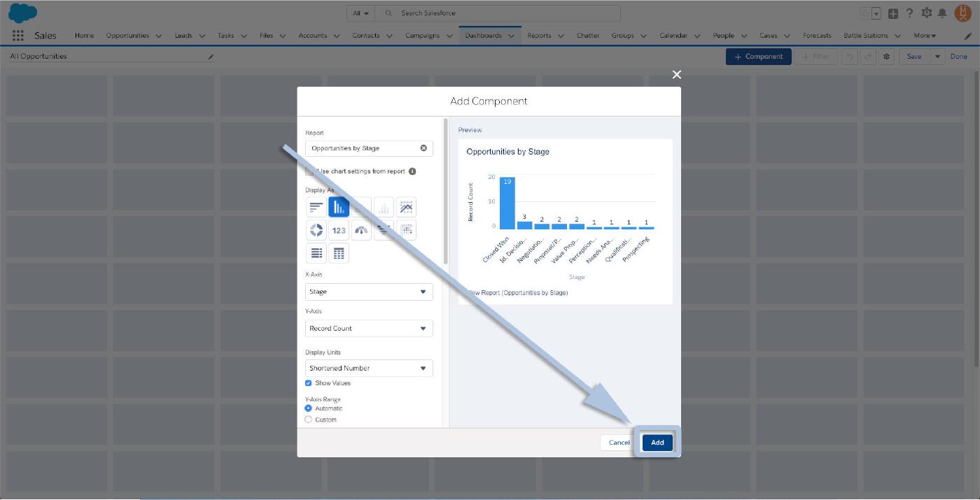The height and width of the screenshot is (500, 980).
Task: Select the line chart display icon
Action: pos(406,207)
